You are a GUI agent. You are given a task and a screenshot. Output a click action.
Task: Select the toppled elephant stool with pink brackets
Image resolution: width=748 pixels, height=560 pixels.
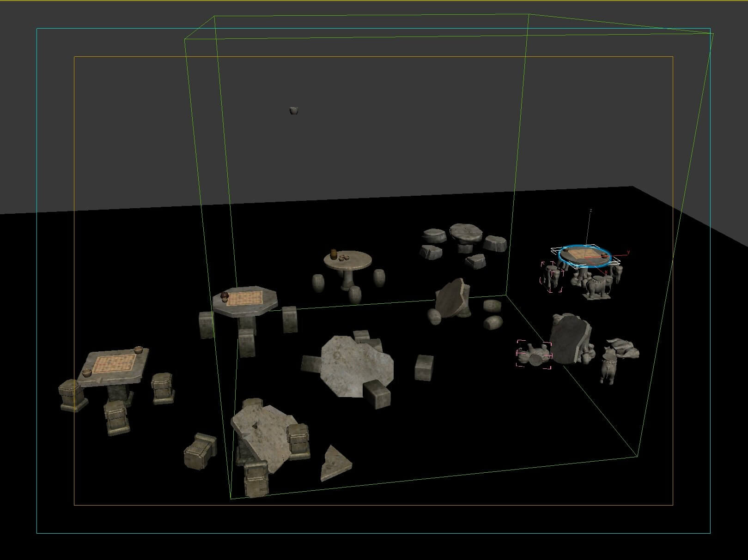pos(534,355)
